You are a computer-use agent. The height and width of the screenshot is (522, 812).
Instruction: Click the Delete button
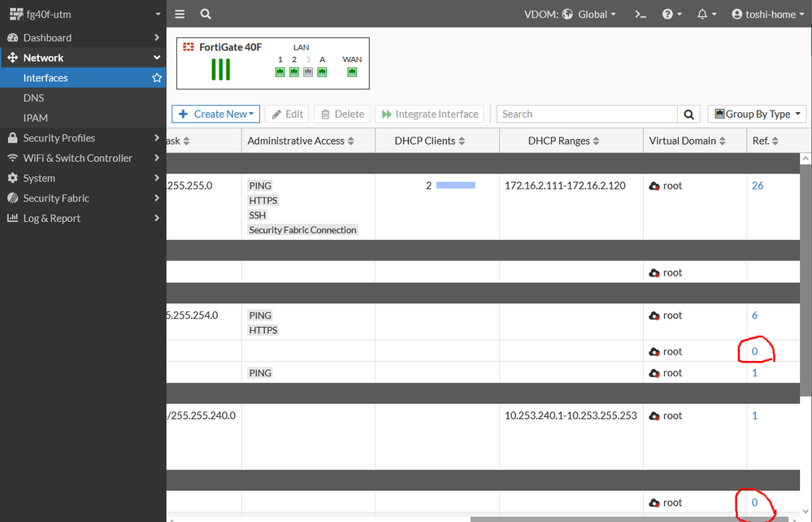point(342,114)
